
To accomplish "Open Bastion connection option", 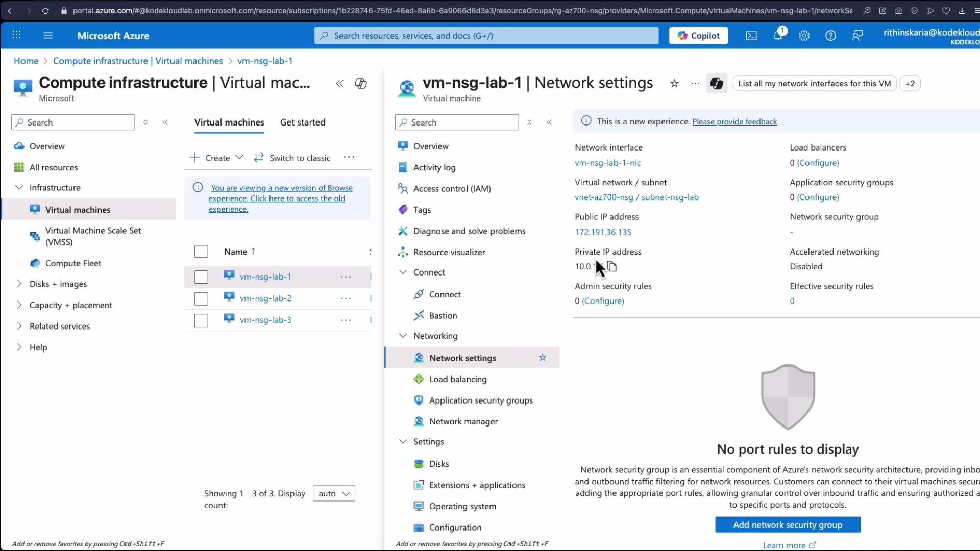I will (443, 316).
